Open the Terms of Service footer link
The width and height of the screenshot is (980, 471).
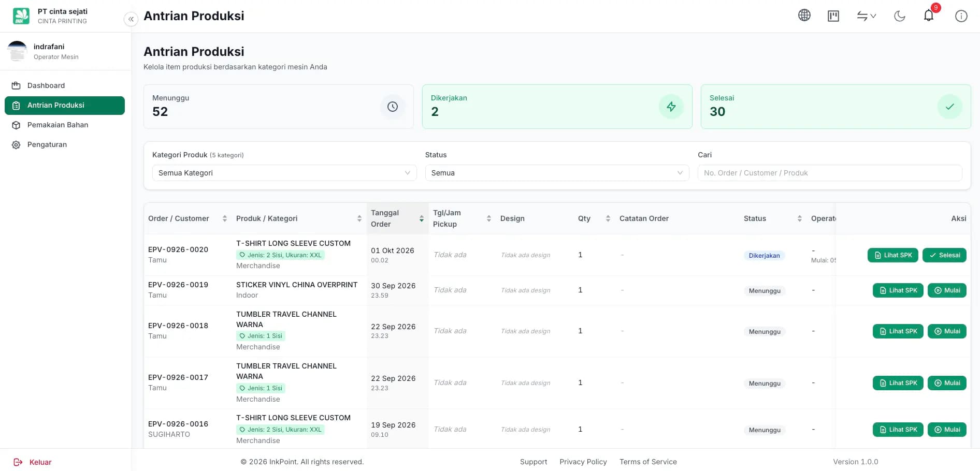pos(648,462)
